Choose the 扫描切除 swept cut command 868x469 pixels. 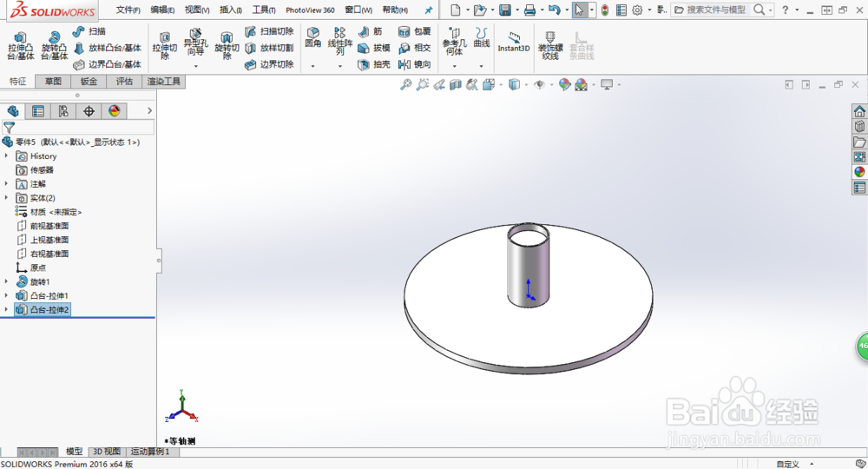pyautogui.click(x=270, y=31)
